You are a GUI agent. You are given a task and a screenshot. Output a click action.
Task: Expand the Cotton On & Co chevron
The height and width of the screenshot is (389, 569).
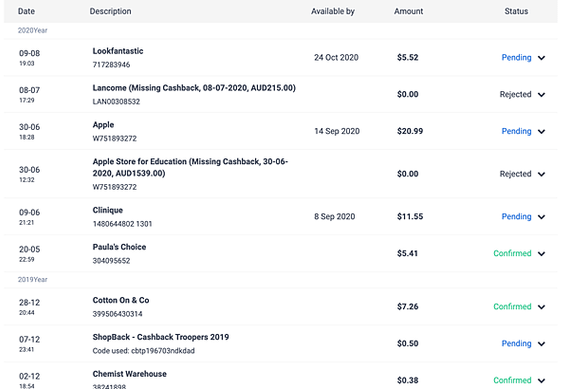click(541, 307)
